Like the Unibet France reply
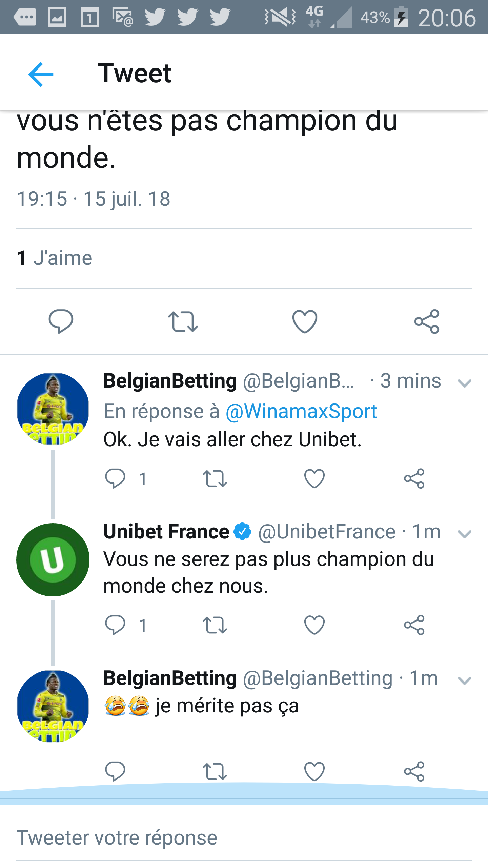Image resolution: width=488 pixels, height=868 pixels. click(x=314, y=625)
